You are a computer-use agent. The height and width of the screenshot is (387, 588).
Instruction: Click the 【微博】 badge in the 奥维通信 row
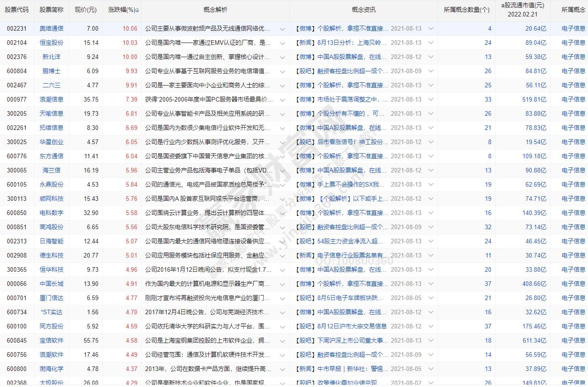click(305, 28)
